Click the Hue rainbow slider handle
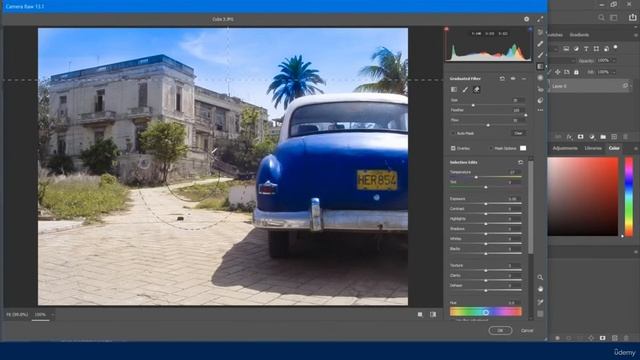This screenshot has width=640, height=360. 486,312
